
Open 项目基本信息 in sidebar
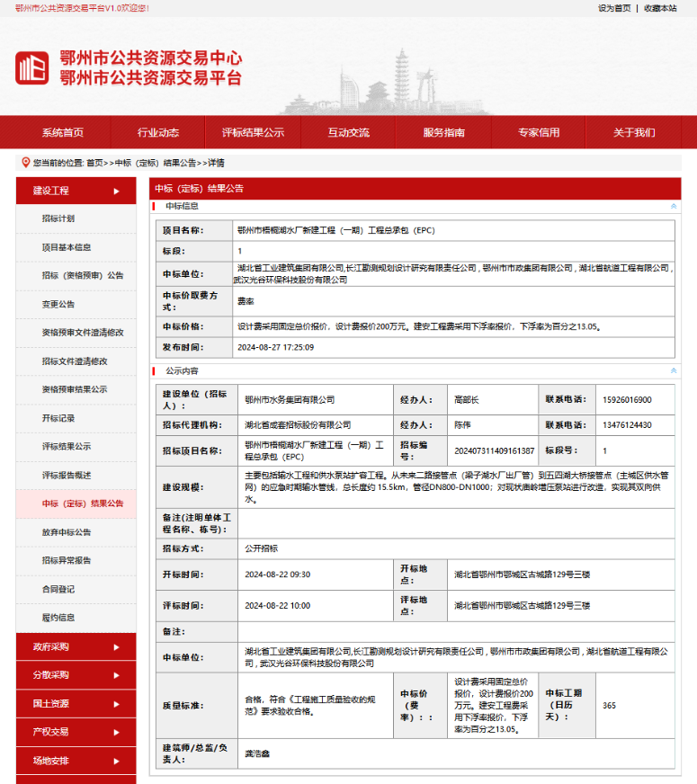click(67, 247)
